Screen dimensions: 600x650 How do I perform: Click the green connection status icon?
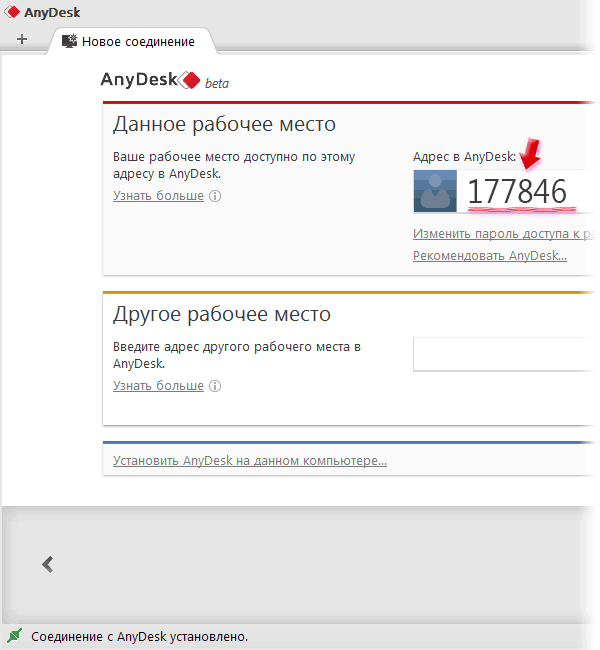click(x=15, y=635)
